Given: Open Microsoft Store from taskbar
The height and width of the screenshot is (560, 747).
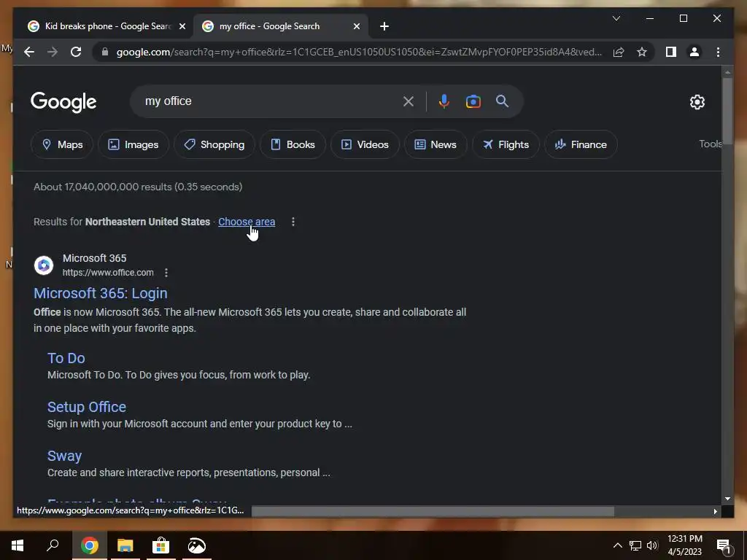Looking at the screenshot, I should 160,545.
